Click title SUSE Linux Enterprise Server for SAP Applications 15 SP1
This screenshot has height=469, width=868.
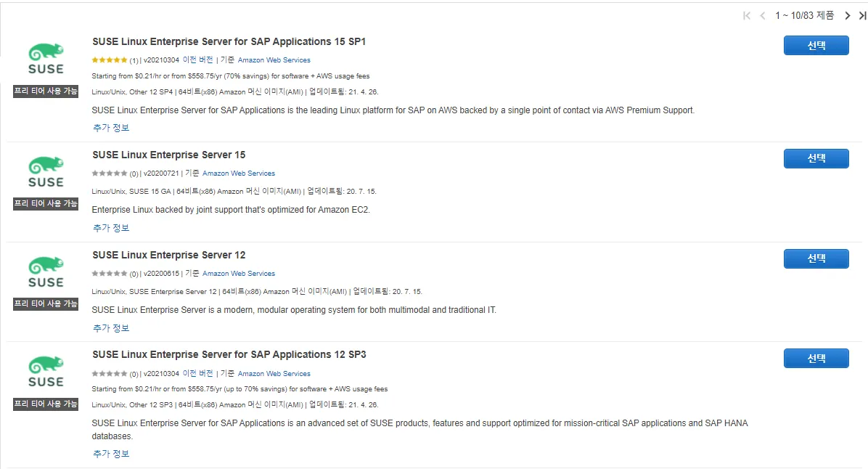tap(229, 41)
